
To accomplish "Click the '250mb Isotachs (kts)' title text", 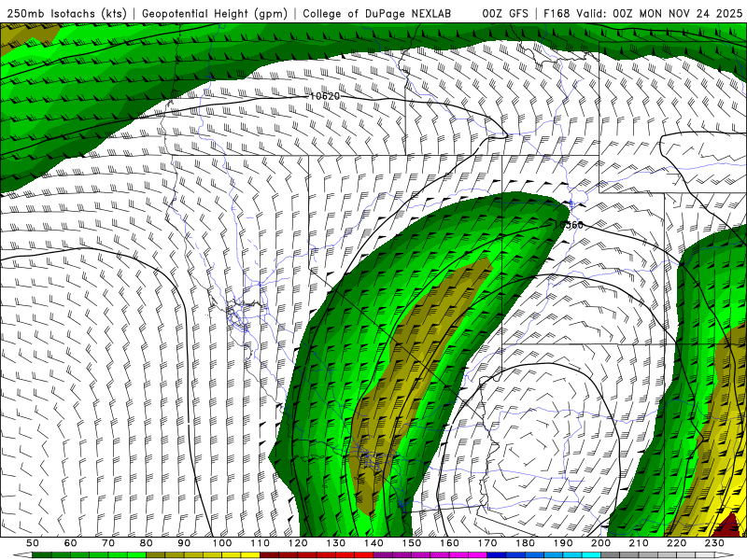I will pyautogui.click(x=66, y=14).
